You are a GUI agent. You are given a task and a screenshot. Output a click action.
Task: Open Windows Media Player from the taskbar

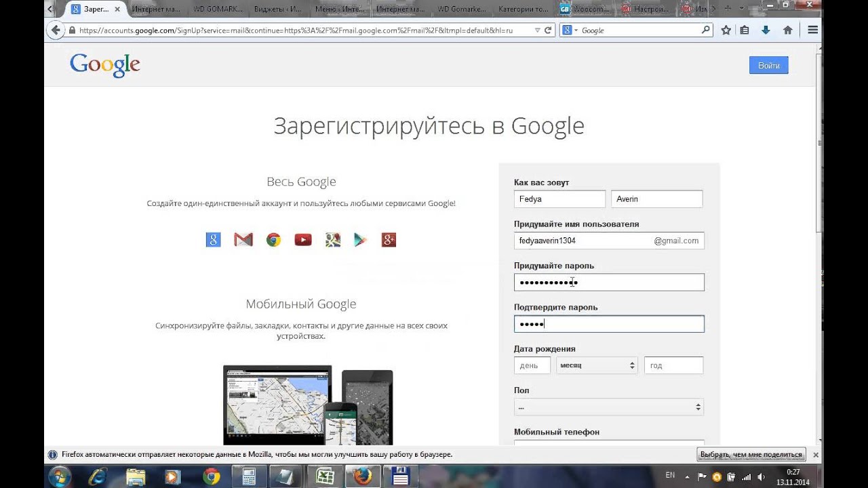[173, 476]
